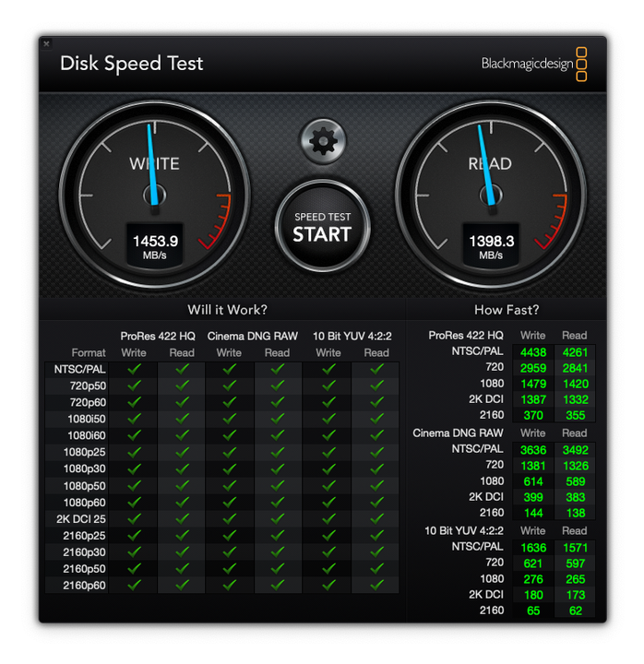
Task: Click 10 Bit YUV Read checkmark for 1080i60
Action: (376, 435)
